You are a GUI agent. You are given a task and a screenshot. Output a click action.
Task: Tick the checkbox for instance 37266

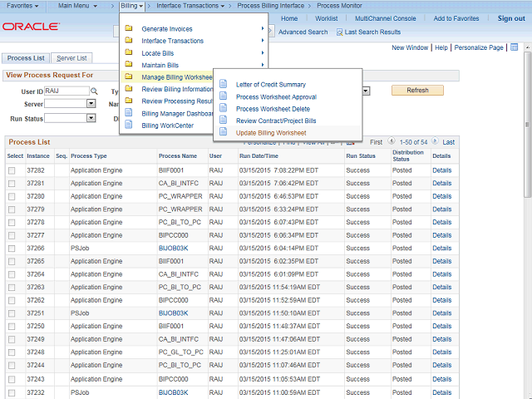12,248
